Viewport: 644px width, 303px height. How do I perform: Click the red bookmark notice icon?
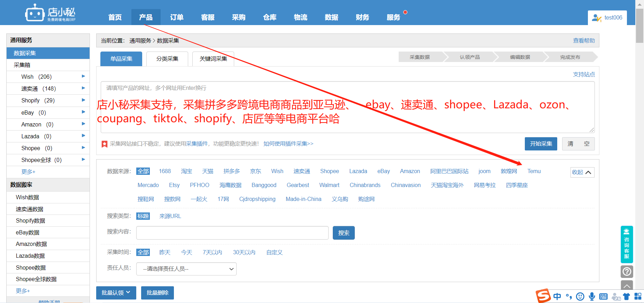pos(104,144)
